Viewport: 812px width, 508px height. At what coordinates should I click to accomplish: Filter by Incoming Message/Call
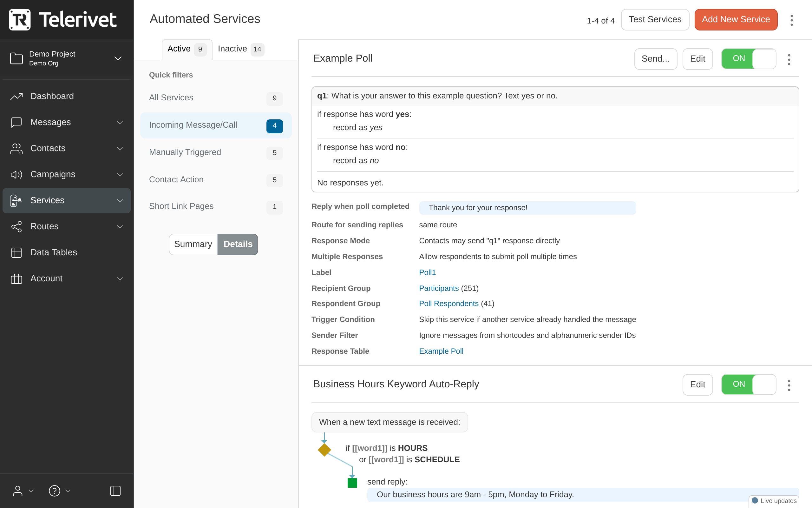216,125
